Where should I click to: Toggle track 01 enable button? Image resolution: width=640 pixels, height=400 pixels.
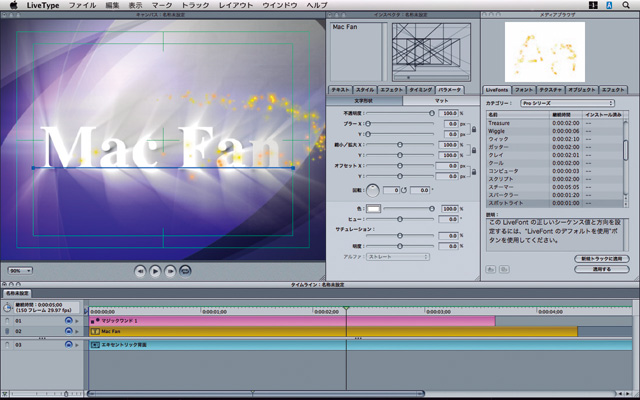click(7, 321)
